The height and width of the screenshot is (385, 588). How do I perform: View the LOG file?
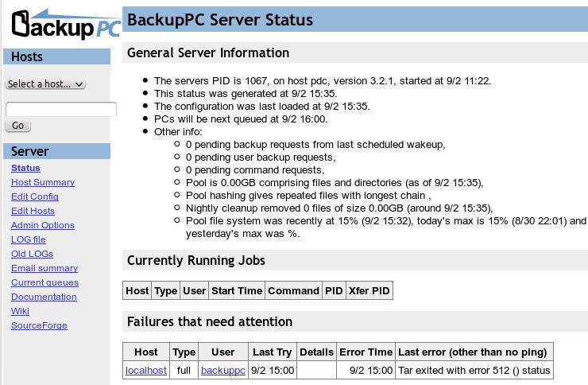29,239
